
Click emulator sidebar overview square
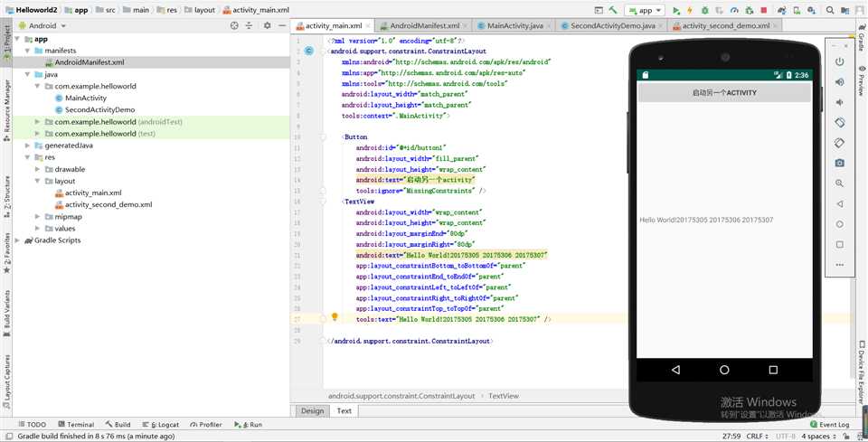coord(840,245)
